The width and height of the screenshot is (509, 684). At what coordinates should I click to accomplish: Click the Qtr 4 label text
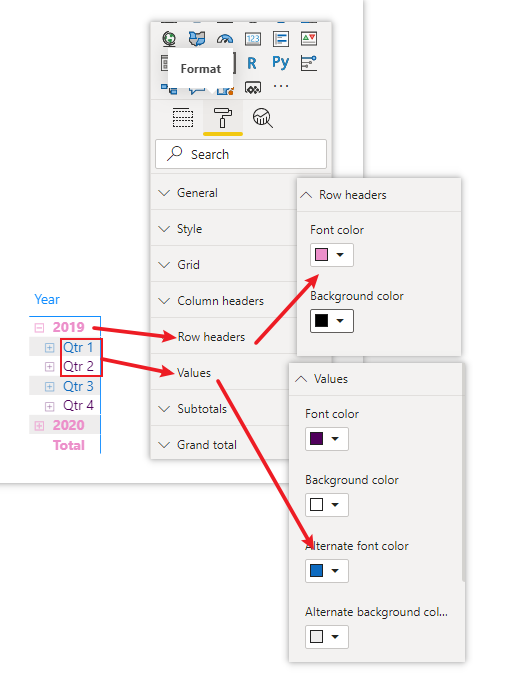click(x=79, y=405)
